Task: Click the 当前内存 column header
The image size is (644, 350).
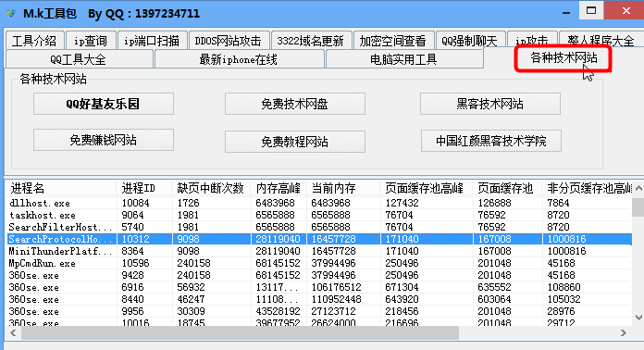Action: click(x=343, y=188)
